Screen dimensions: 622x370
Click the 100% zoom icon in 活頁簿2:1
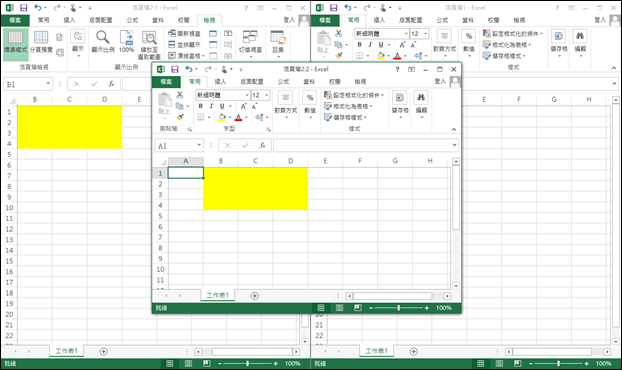click(x=127, y=41)
